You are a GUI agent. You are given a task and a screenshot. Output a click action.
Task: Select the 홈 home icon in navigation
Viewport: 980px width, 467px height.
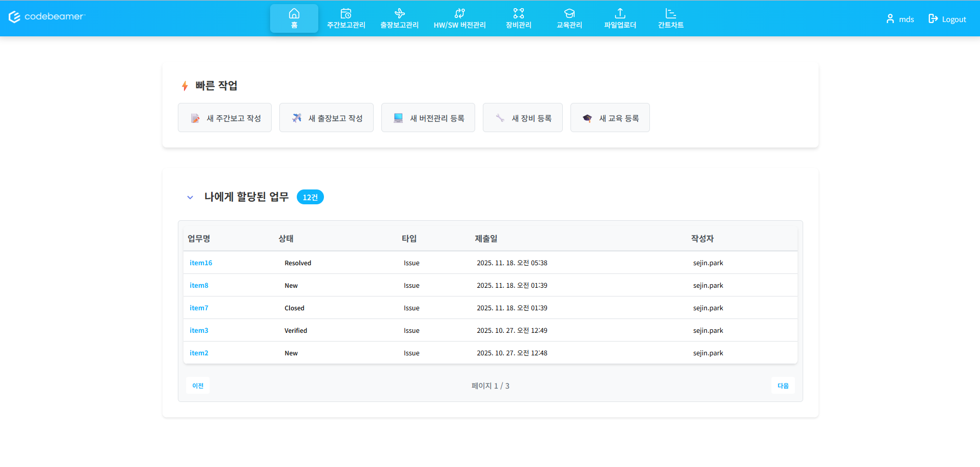tap(294, 13)
